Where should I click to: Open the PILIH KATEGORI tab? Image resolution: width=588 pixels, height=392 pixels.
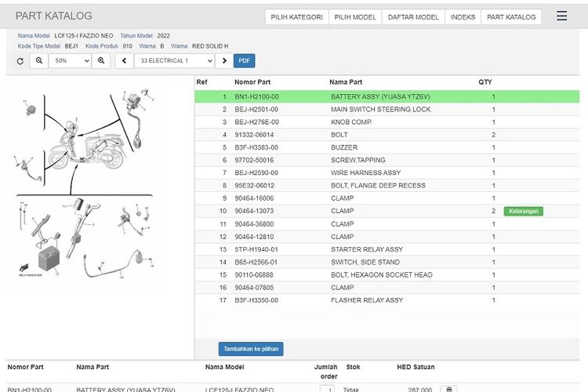point(296,17)
